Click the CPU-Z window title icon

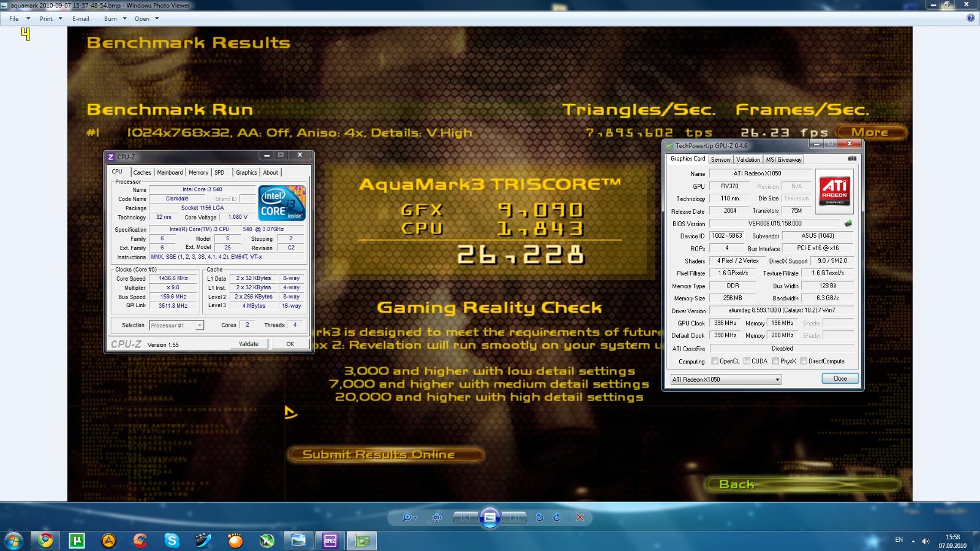coord(111,157)
